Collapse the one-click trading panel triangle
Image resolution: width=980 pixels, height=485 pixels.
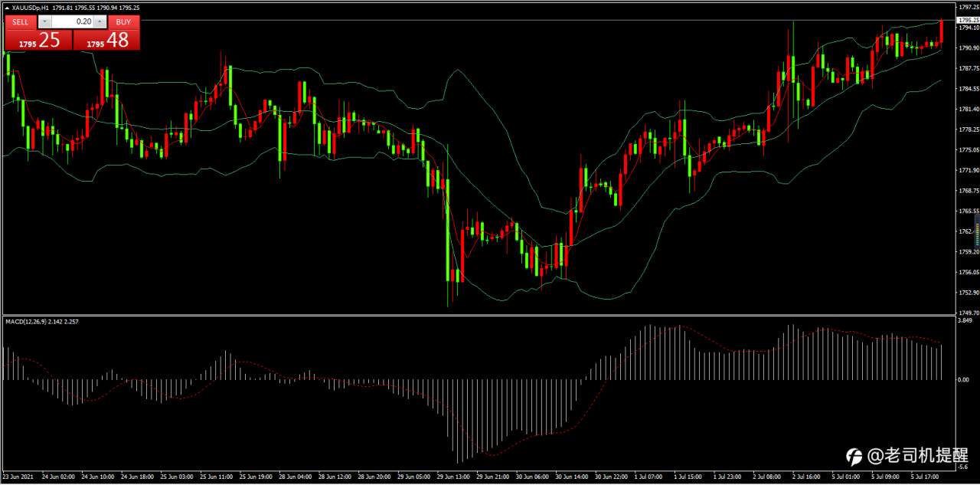pos(8,7)
